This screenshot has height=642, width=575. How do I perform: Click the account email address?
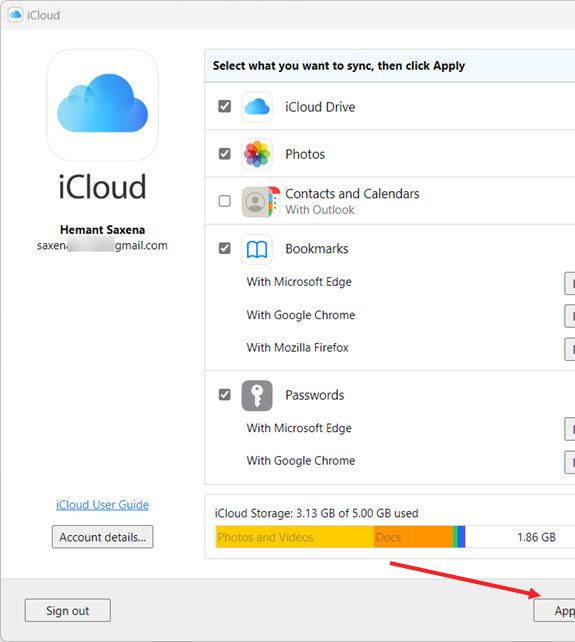102,245
